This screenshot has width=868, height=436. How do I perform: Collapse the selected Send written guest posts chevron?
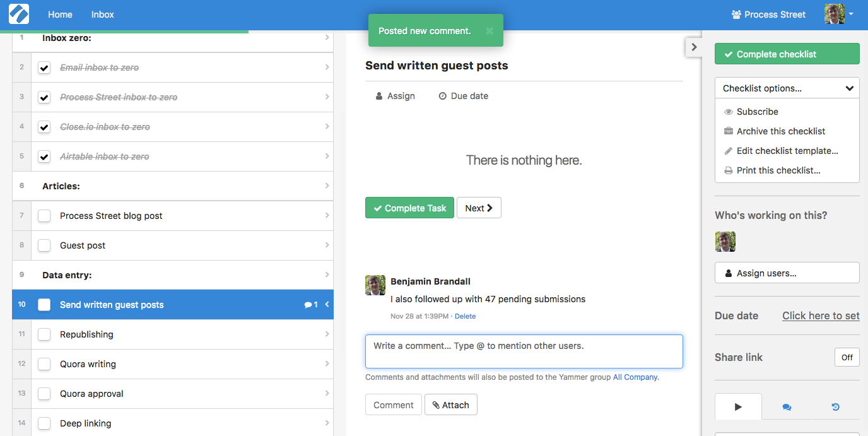point(327,305)
